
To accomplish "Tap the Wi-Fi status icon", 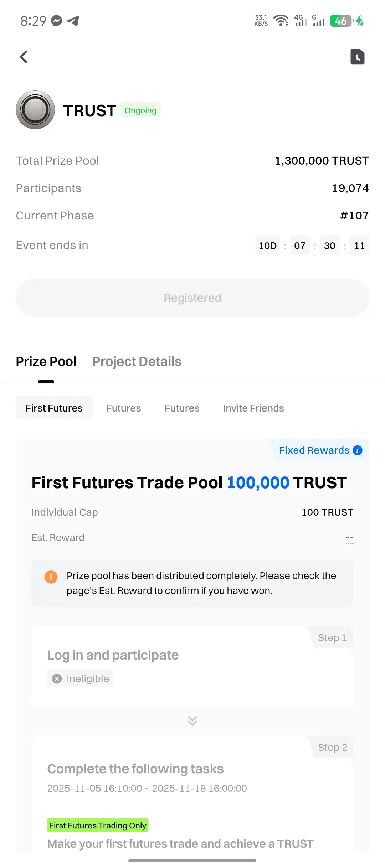I will pyautogui.click(x=281, y=21).
